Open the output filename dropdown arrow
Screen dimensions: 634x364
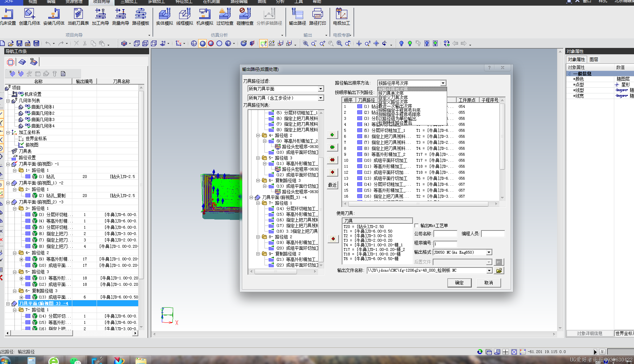point(489,271)
